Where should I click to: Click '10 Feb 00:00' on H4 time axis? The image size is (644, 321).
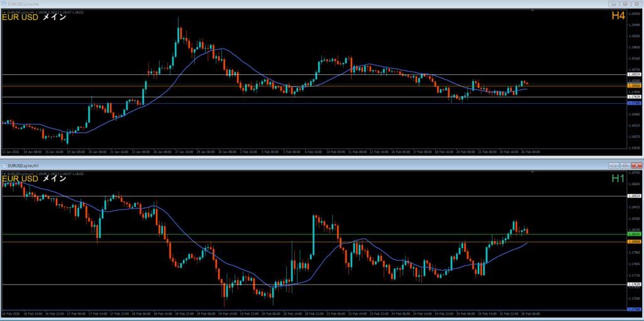336,152
